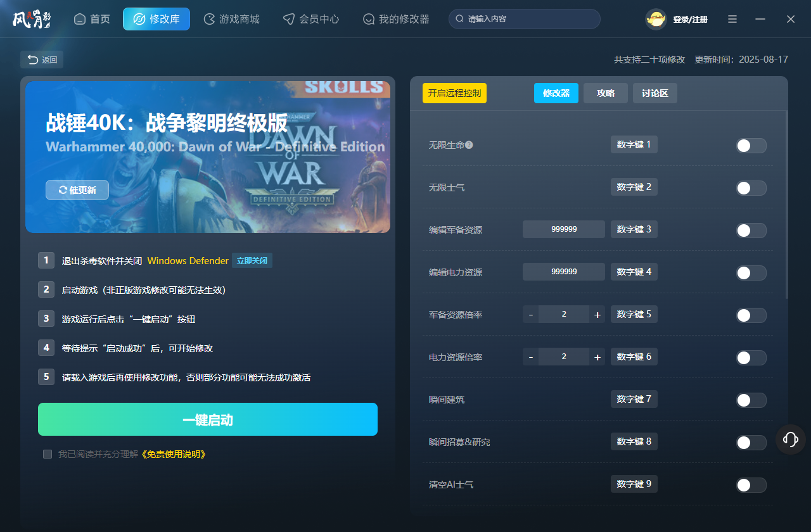Switch to the 修改库 tab

(x=156, y=19)
